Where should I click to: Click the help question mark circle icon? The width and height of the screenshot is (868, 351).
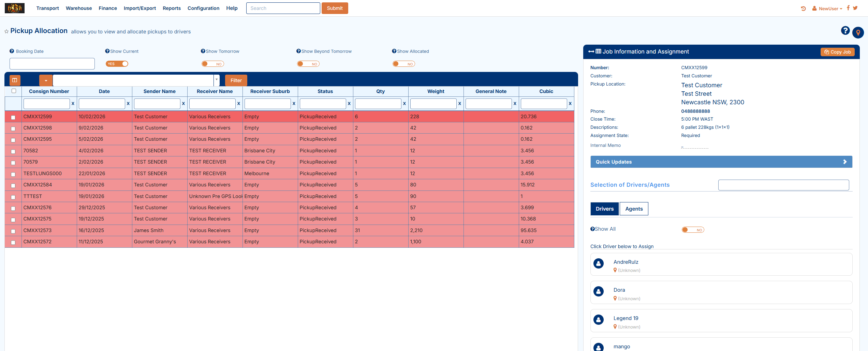pyautogui.click(x=845, y=31)
